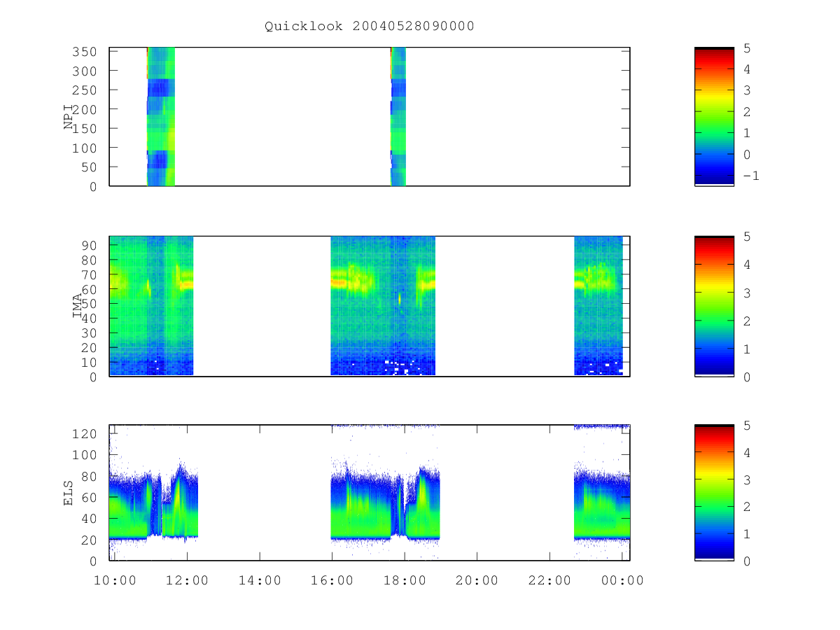
Task: Click the ELS panel color bar
Action: pos(714,492)
